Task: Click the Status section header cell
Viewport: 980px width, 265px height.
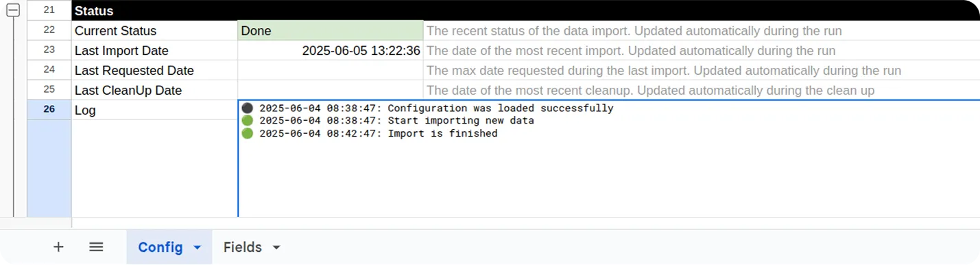Action: point(154,11)
